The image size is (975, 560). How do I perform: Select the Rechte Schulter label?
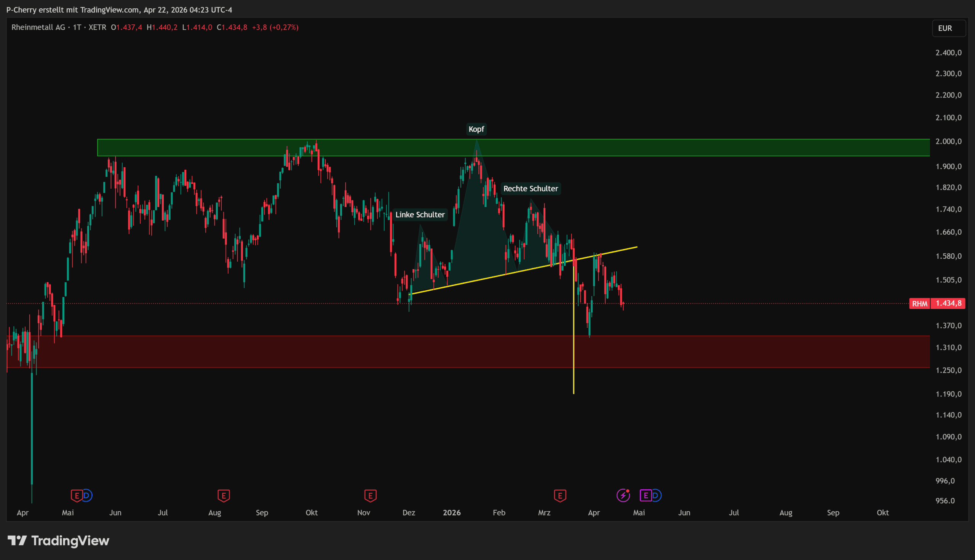click(531, 188)
